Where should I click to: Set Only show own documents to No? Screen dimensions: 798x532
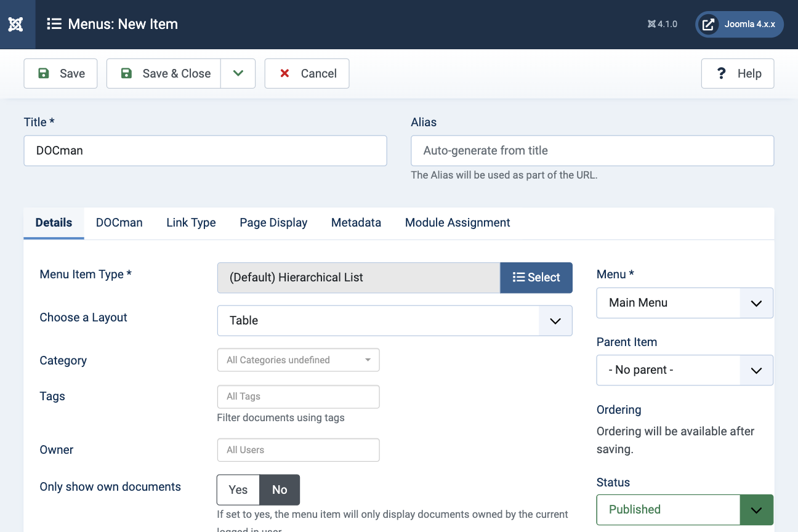(280, 490)
